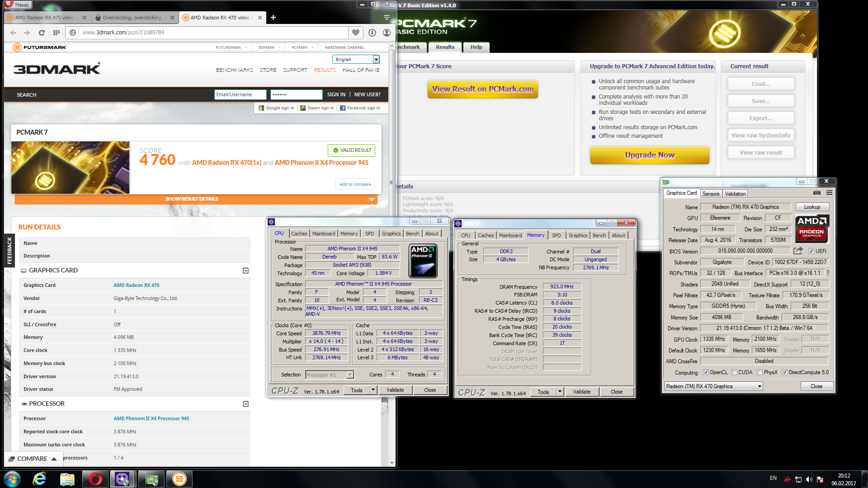The height and width of the screenshot is (488, 868).
Task: Click the AMD Radeon Graphics logo in GPU-Z
Action: 812,229
